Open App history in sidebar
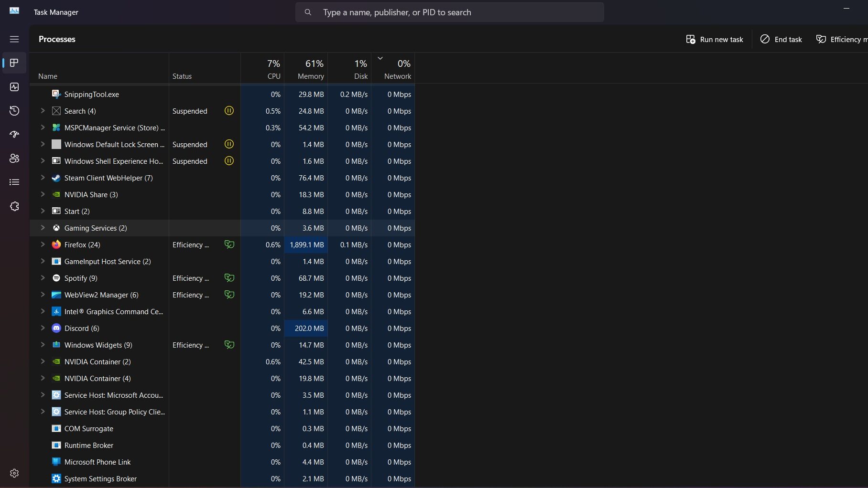Screen dimensions: 868x488 point(14,111)
